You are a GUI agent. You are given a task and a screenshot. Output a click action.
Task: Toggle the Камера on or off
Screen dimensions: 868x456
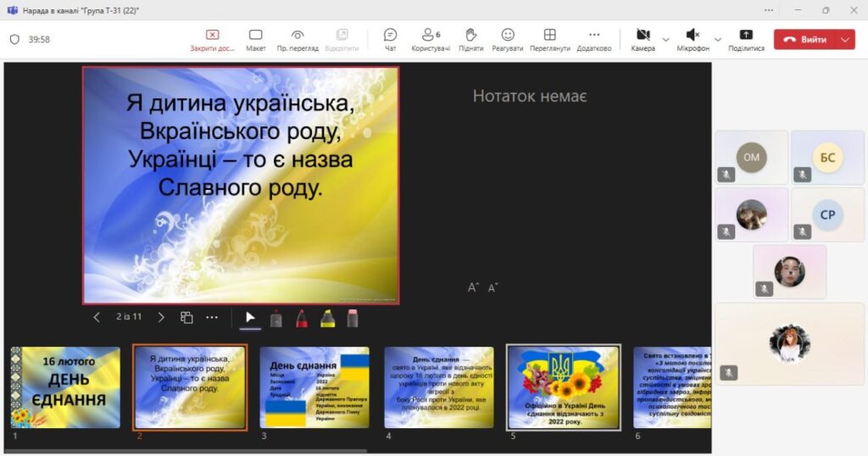[x=643, y=38]
